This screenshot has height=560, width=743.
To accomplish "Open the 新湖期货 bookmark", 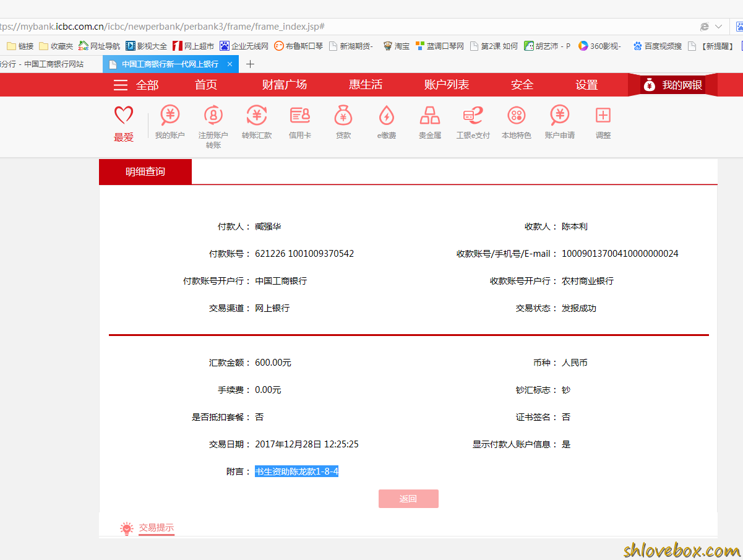I will 351,46.
